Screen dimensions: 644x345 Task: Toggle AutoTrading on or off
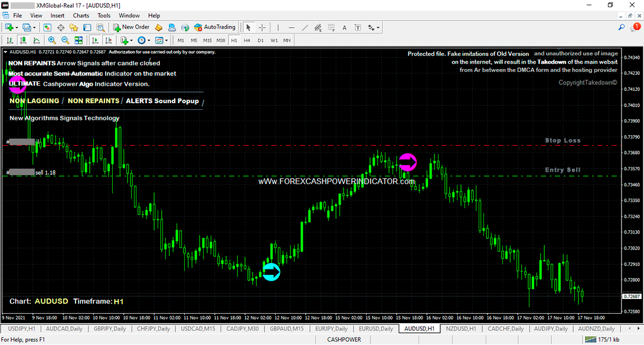coord(215,27)
